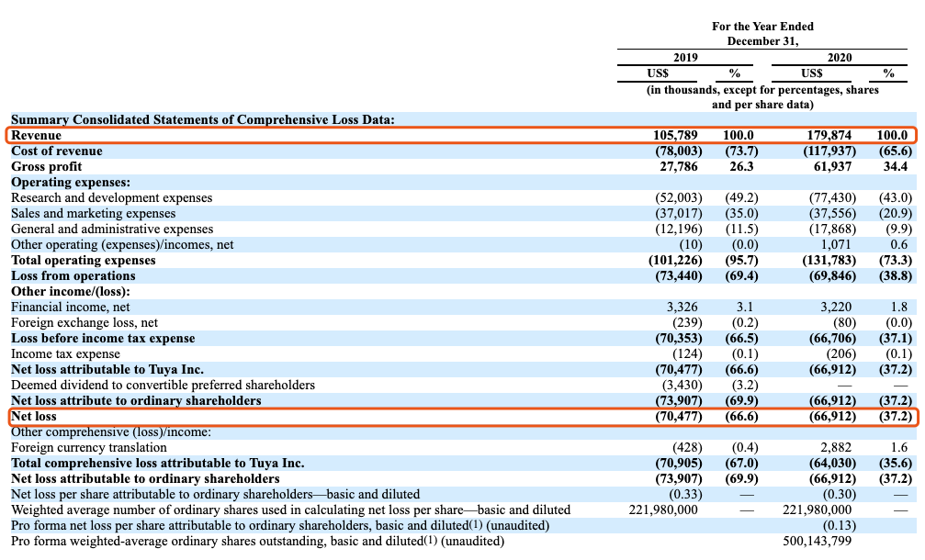Click the Total operating expenses label
Image resolution: width=925 pixels, height=560 pixels.
coord(84,260)
